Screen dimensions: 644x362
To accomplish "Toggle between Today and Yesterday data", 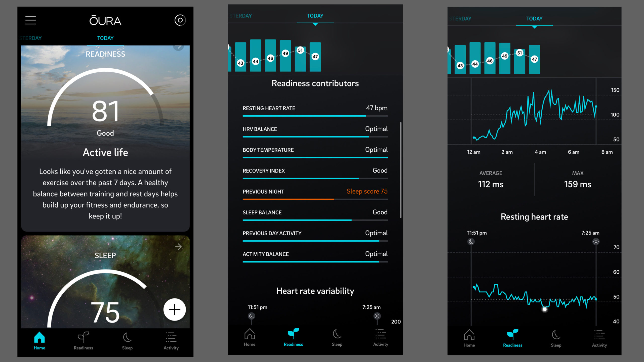I will [x=29, y=37].
